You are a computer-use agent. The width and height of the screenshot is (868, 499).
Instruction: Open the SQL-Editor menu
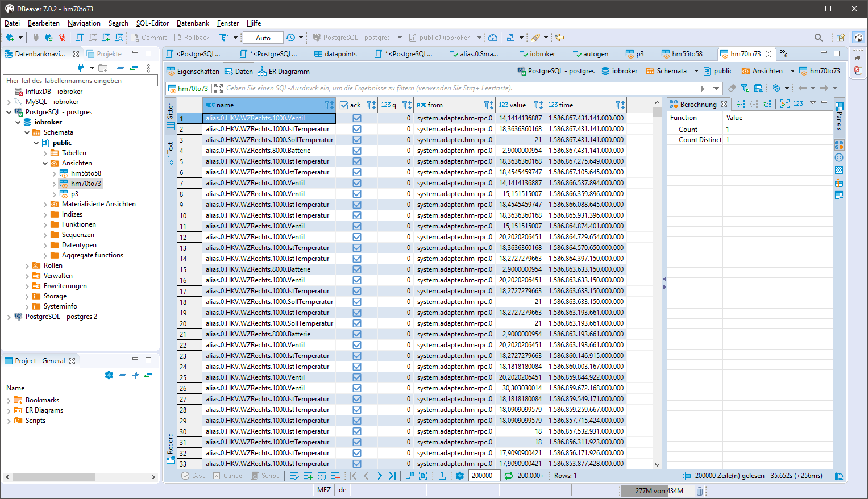(152, 23)
